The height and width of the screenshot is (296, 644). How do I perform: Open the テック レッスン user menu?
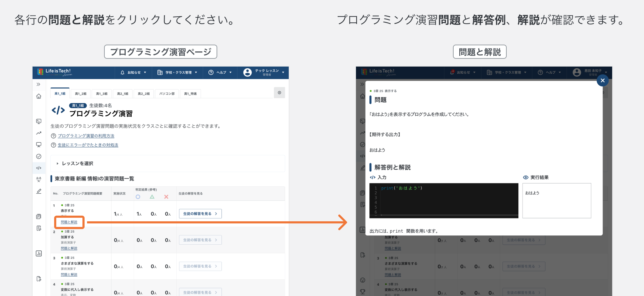click(x=264, y=73)
